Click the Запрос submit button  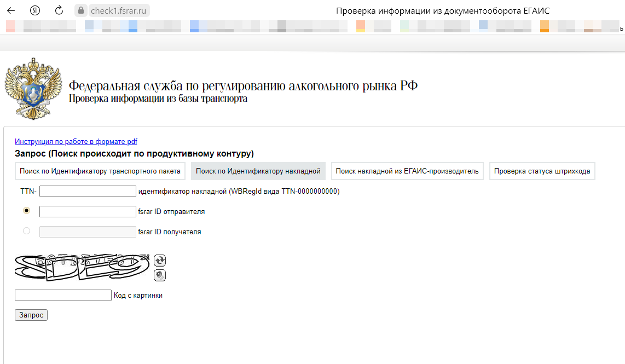(31, 315)
